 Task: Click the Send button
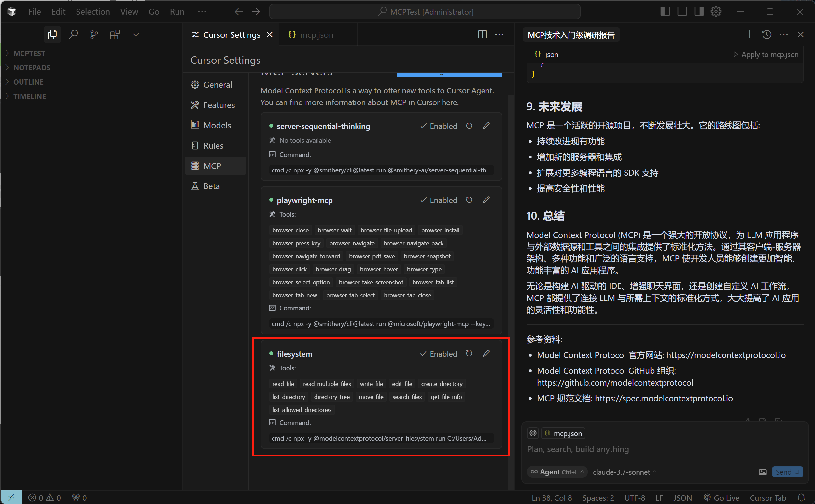(787, 472)
